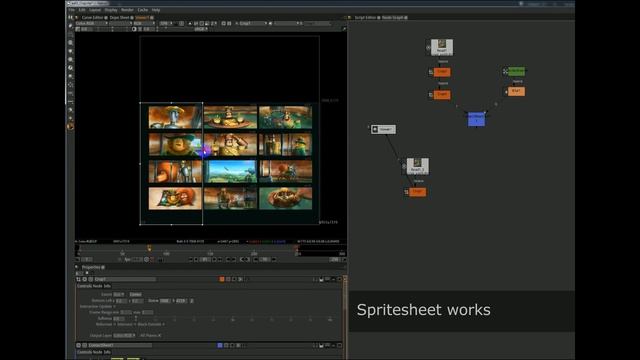The image size is (640, 360).
Task: Click the orange color swatch in Crop1 header
Action: (222, 279)
